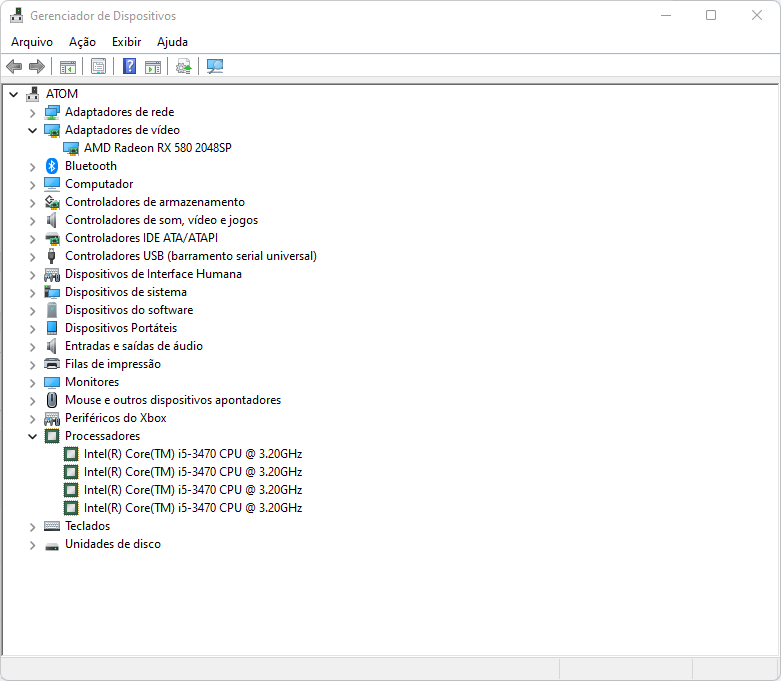The image size is (781, 681).
Task: Select Filas de impressão label
Action: (113, 364)
